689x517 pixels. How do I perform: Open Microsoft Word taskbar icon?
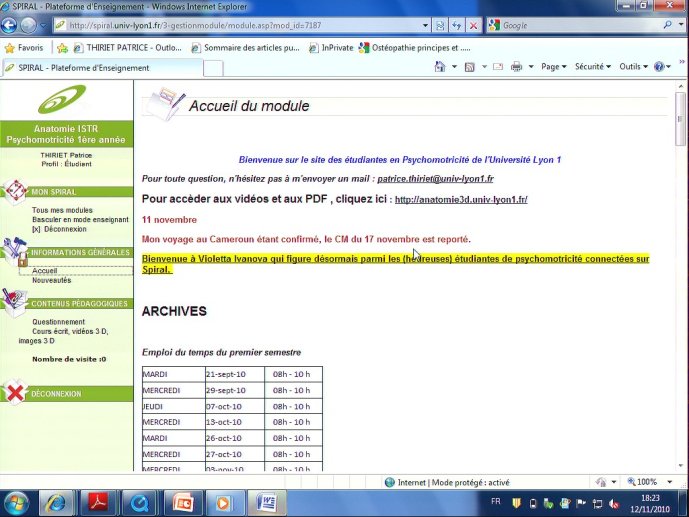click(x=266, y=503)
